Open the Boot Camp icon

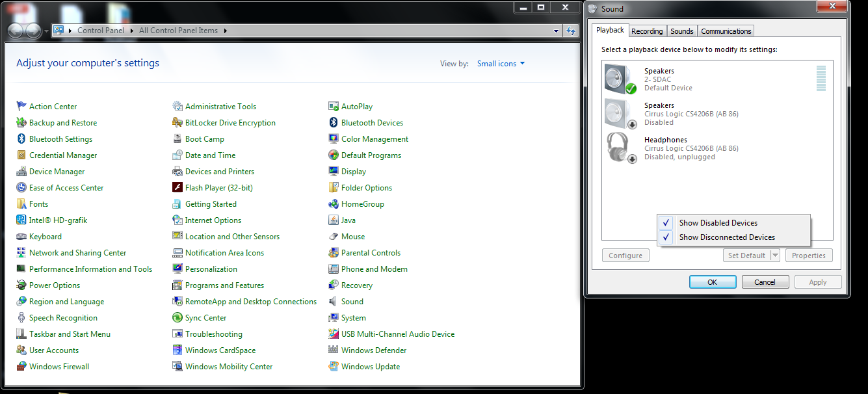click(178, 139)
